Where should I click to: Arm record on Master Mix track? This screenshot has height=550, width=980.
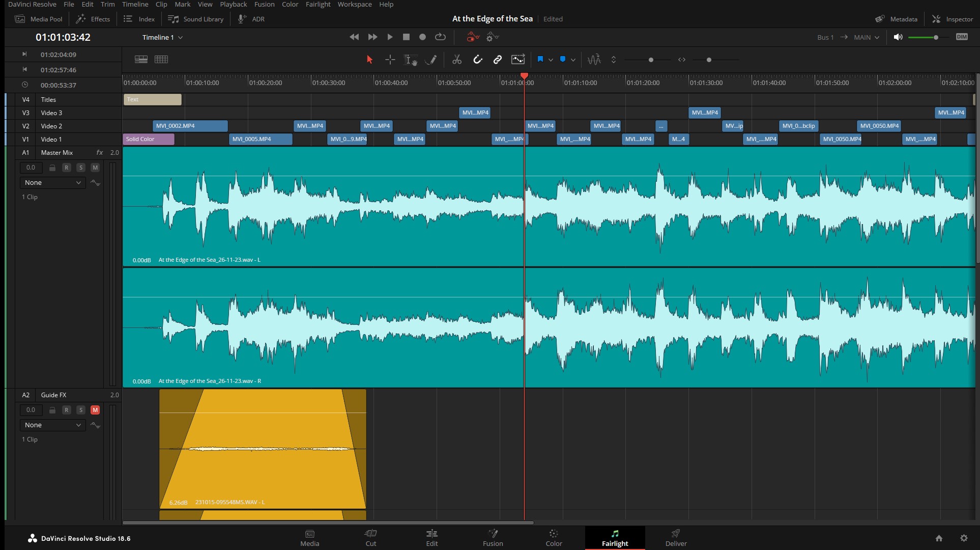point(66,168)
